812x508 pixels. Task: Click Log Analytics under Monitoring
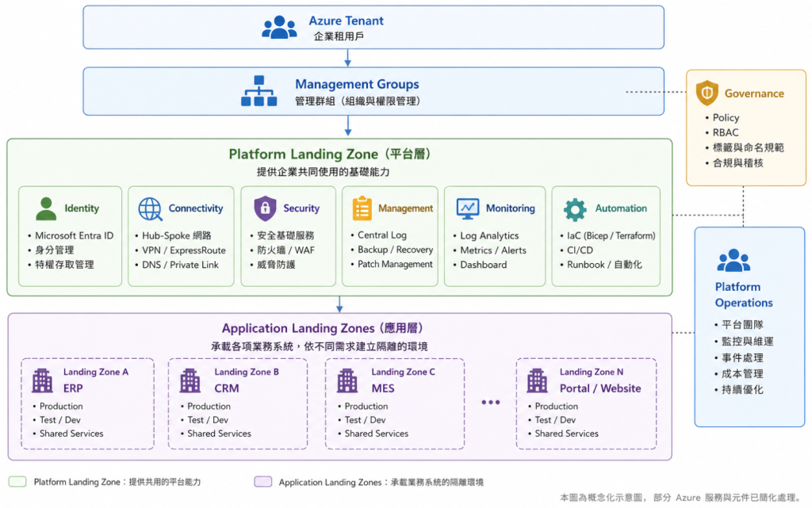tap(488, 235)
